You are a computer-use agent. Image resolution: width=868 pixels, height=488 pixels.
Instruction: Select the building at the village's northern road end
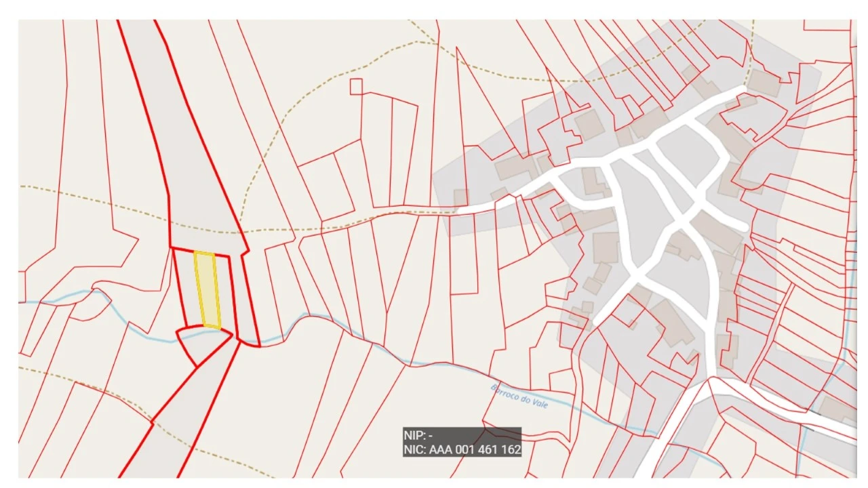tap(764, 83)
